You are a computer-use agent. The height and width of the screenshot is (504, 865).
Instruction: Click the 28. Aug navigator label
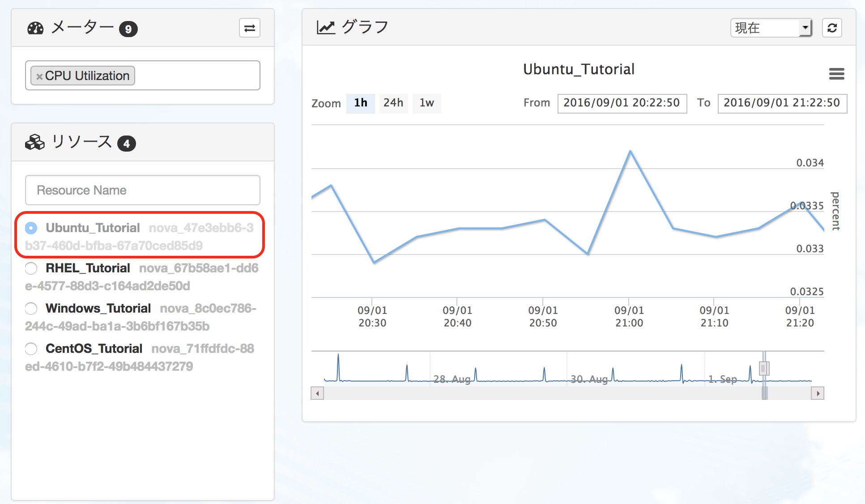pos(452,379)
